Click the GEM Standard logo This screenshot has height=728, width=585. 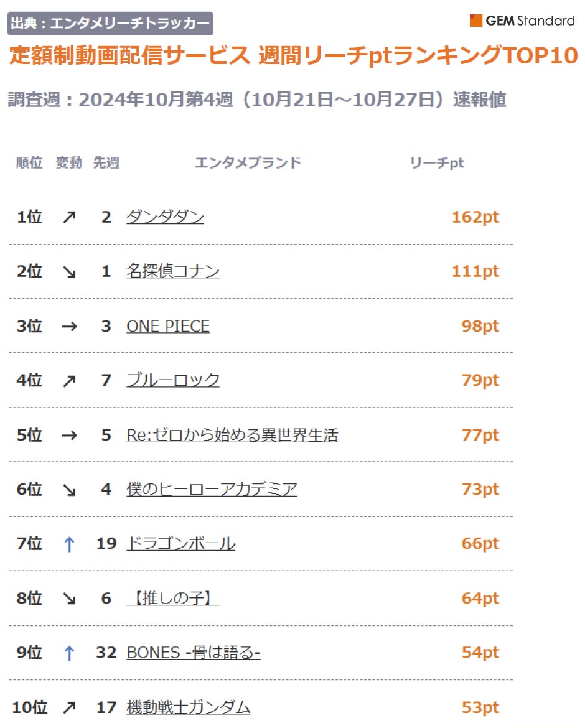(x=522, y=21)
